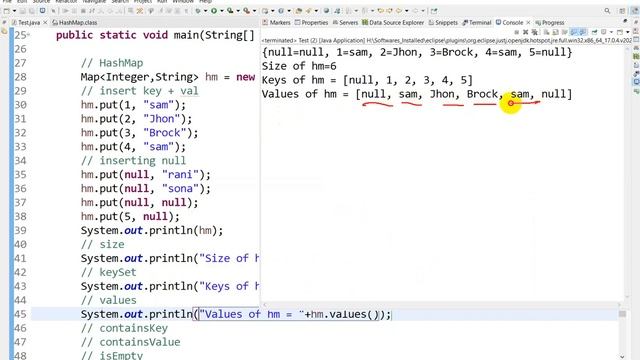Open the Snippets view tab
This screenshot has width=640, height=360.
click(x=443, y=22)
